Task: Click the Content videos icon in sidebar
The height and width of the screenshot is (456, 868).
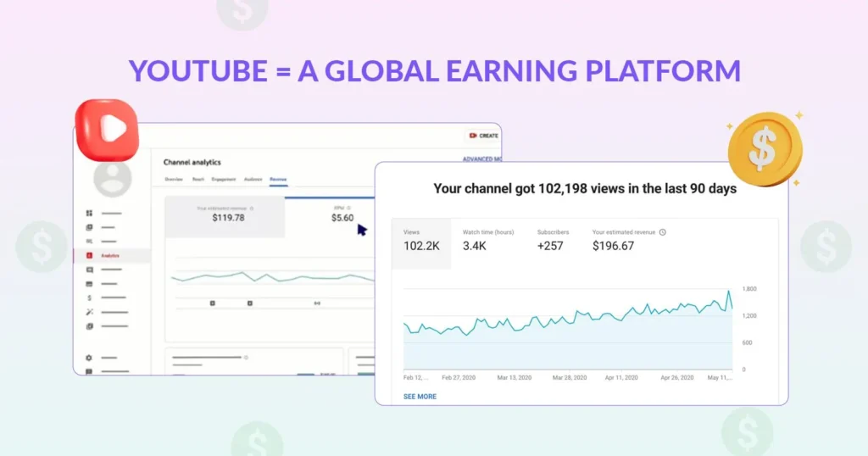Action: [x=89, y=227]
